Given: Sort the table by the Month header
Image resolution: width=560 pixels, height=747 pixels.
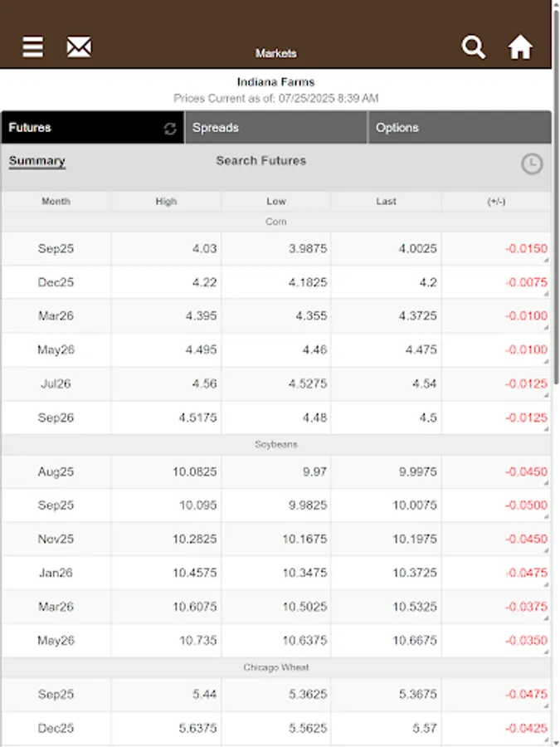Looking at the screenshot, I should point(55,201).
